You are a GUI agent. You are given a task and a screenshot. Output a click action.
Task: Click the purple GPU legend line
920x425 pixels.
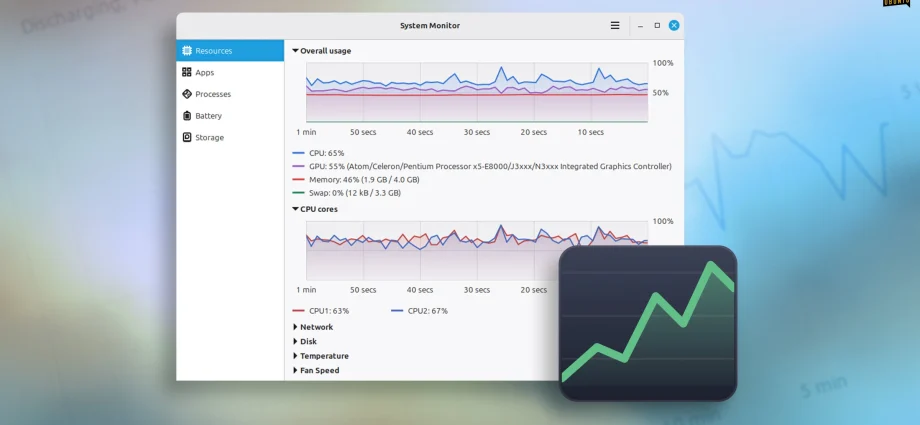[298, 167]
